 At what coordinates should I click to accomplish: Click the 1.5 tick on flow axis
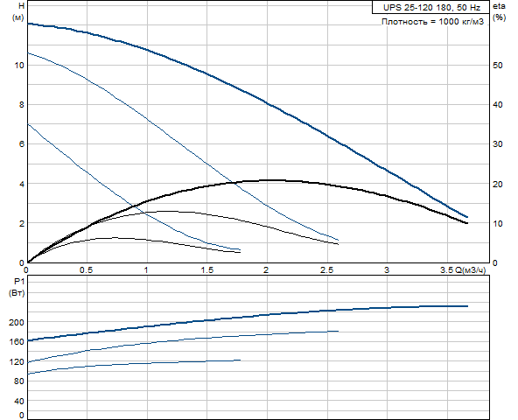(206, 270)
